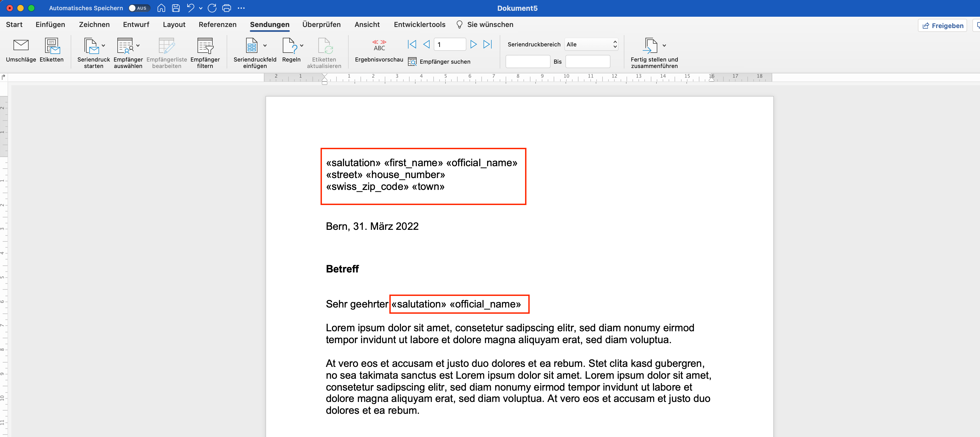This screenshot has height=437, width=980.
Task: Open Regeln dropdown arrow
Action: click(x=302, y=46)
